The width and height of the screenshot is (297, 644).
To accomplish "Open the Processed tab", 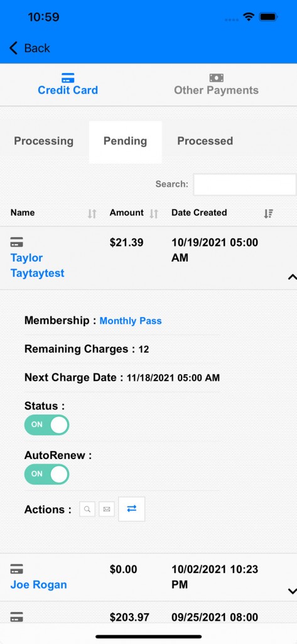I will click(205, 141).
